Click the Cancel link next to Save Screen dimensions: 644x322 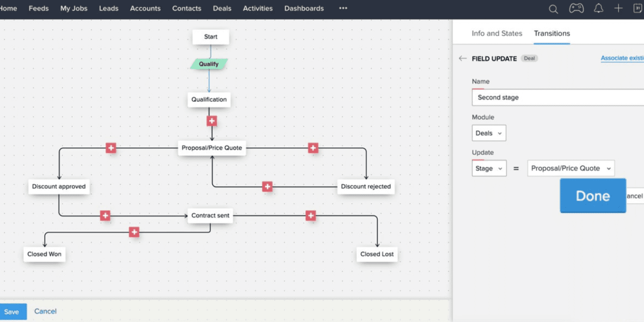pyautogui.click(x=45, y=311)
